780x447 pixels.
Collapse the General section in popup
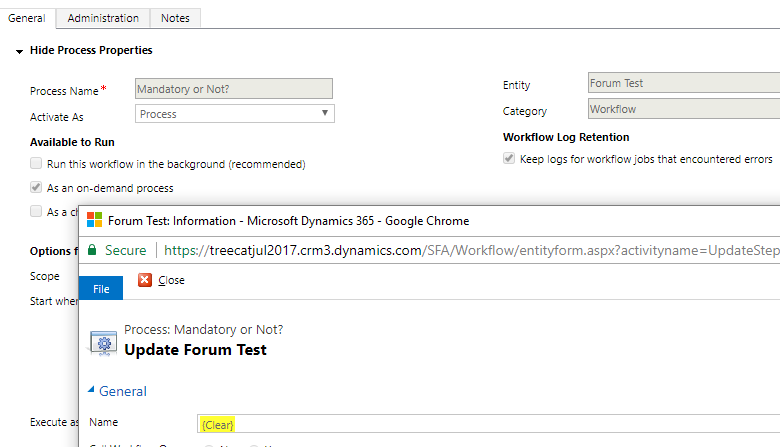point(91,390)
